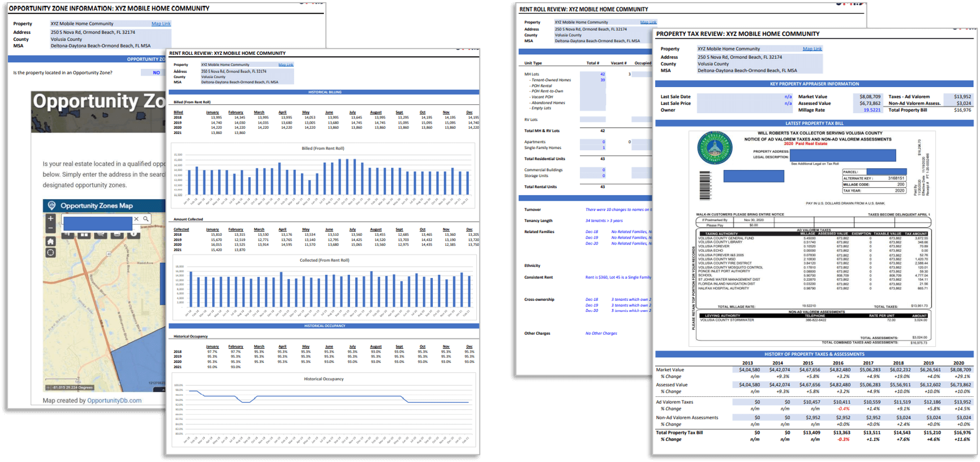Click HISTORY OF PROPERTY TAXES & ASSESSMENTS header
Image resolution: width=980 pixels, height=462 pixels.
tap(814, 354)
